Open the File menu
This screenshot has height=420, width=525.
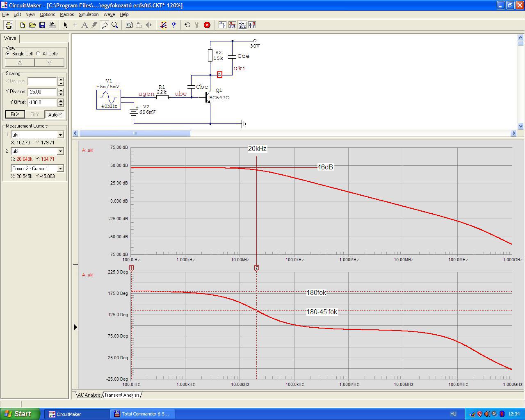pos(5,14)
